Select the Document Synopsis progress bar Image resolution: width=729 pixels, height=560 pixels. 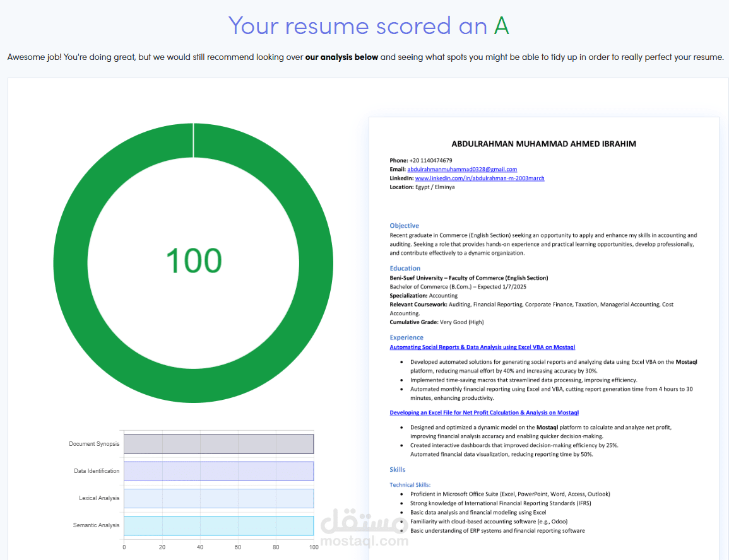[218, 443]
